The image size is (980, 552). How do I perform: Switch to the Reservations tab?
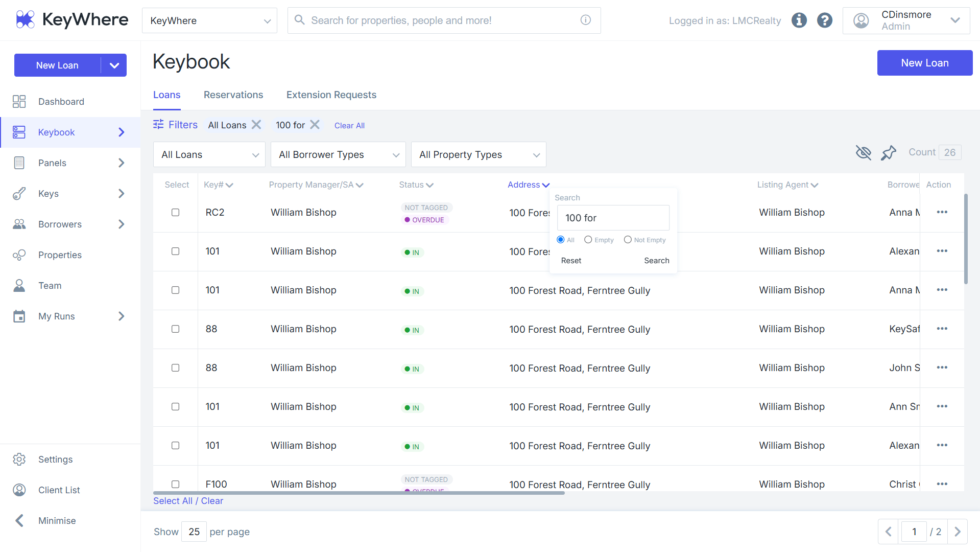[233, 95]
